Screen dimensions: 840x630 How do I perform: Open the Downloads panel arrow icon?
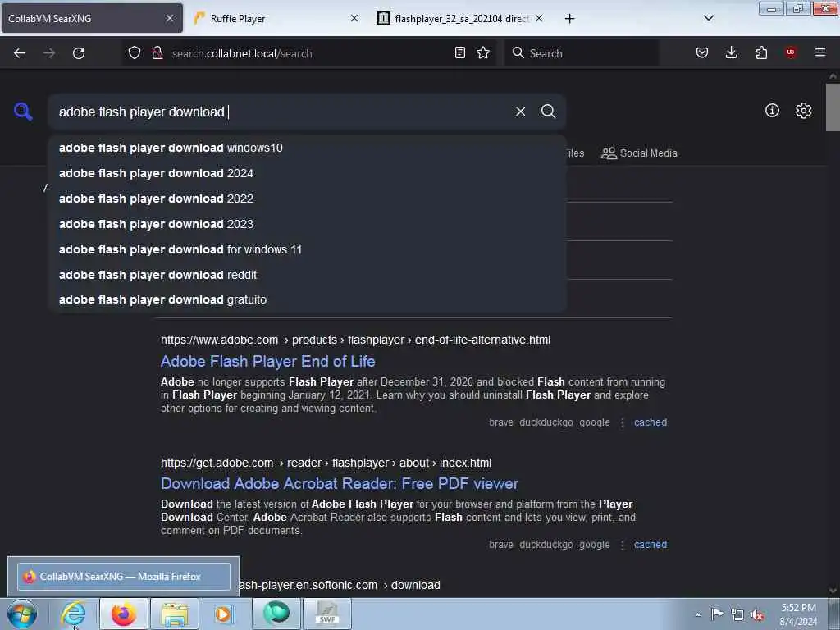tap(731, 52)
